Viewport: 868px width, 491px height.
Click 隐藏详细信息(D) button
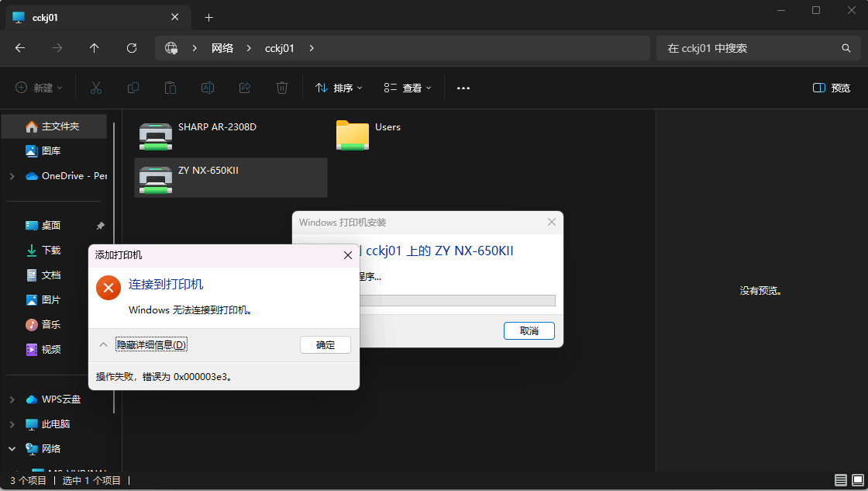point(151,344)
